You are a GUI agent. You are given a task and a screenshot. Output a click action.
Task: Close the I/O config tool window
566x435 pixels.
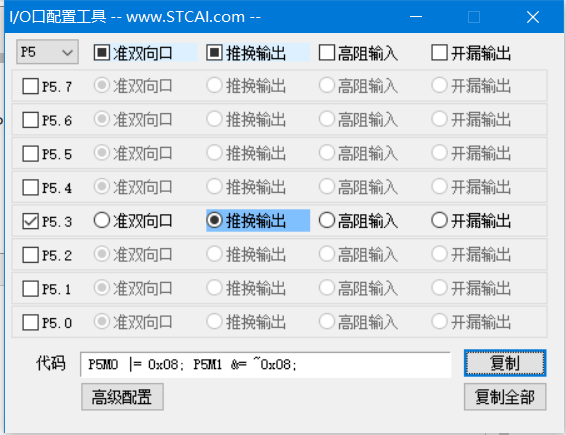point(533,17)
